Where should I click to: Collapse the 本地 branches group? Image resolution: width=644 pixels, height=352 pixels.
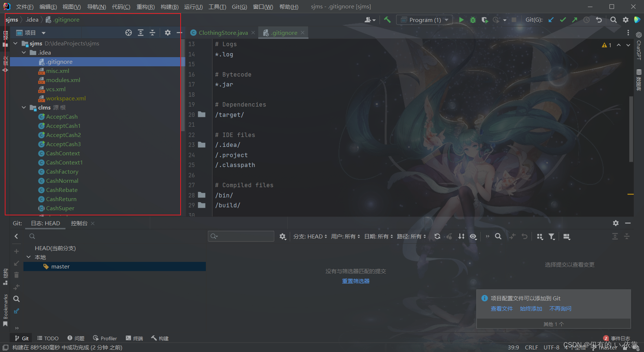tap(29, 257)
